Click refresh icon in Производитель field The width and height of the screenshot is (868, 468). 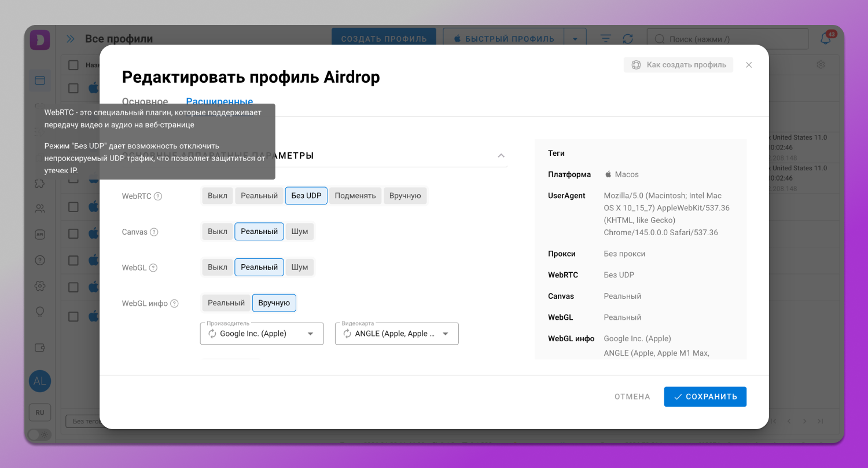[212, 334]
